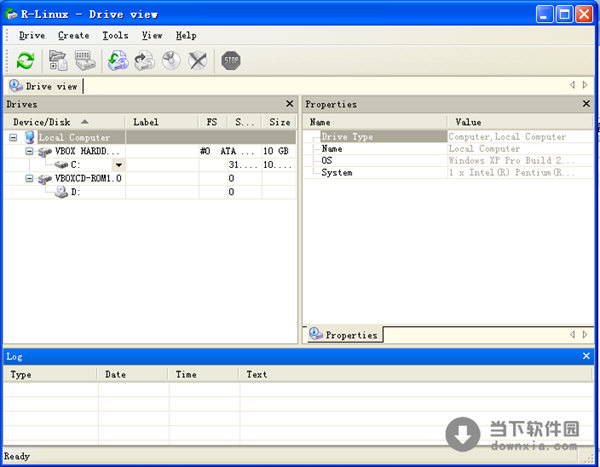Click the Scan drive toolbar icon
Viewport: 600px width, 467px height.
coord(85,60)
